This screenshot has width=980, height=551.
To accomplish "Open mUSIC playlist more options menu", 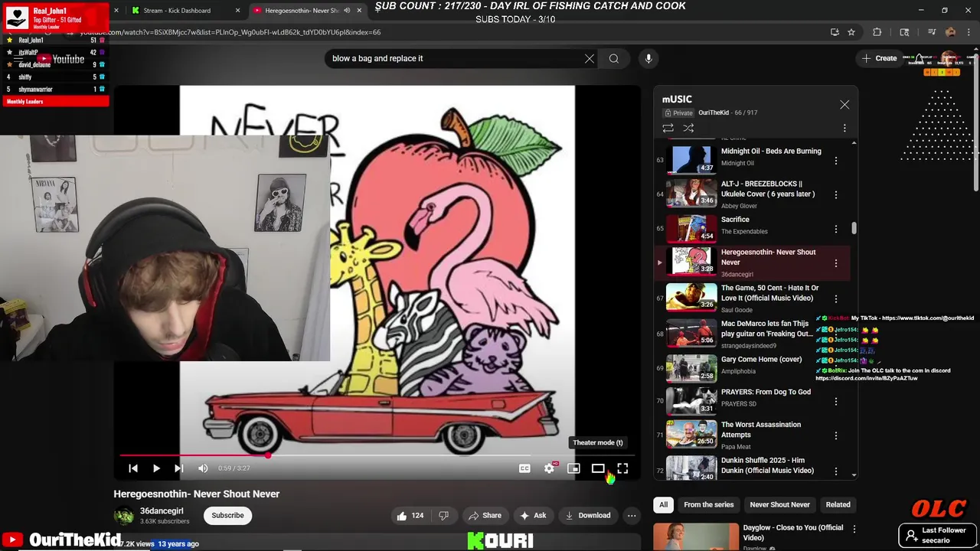I will [844, 128].
